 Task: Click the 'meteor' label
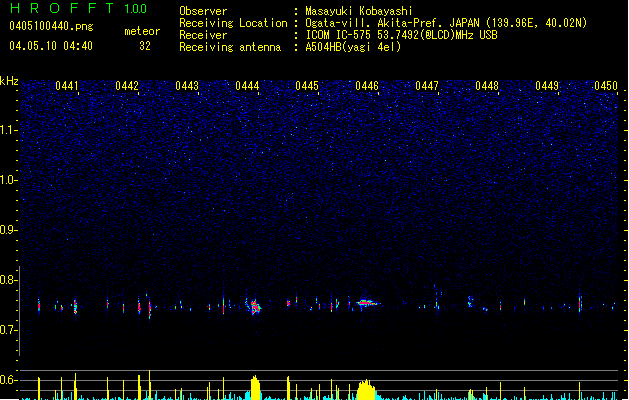coord(142,31)
